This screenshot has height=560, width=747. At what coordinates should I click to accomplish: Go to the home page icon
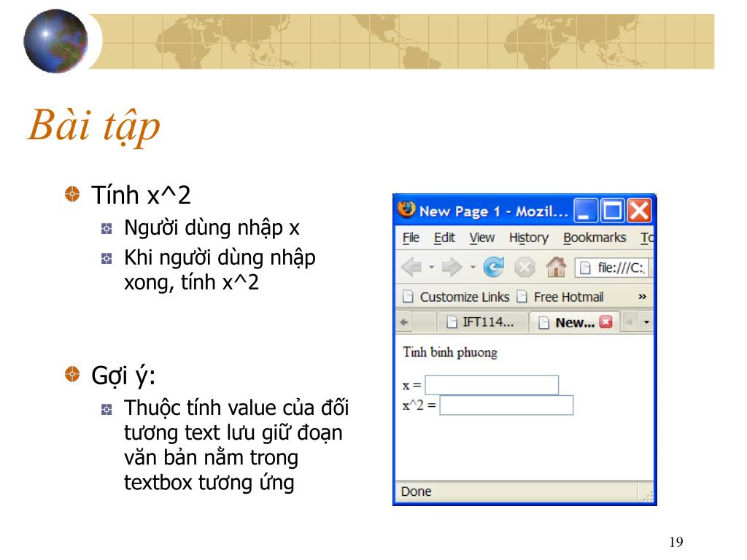click(x=556, y=267)
